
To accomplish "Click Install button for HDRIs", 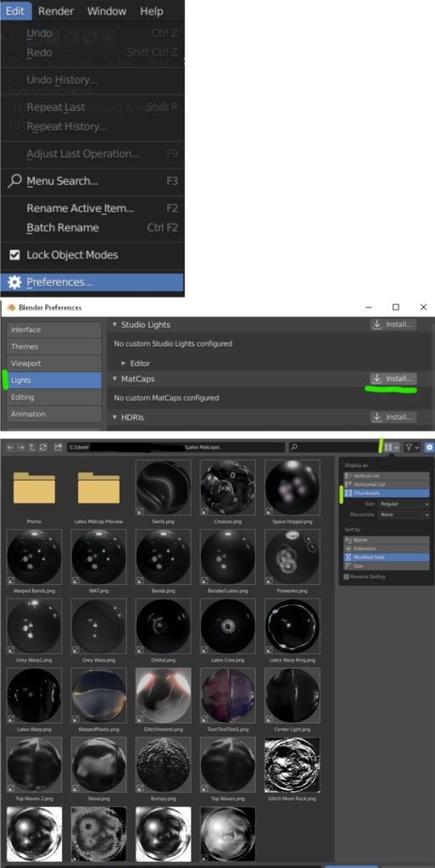I will tap(393, 417).
